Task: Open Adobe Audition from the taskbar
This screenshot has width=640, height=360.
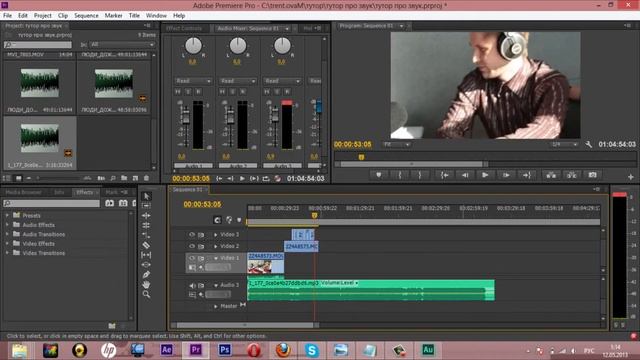Action: 428,350
